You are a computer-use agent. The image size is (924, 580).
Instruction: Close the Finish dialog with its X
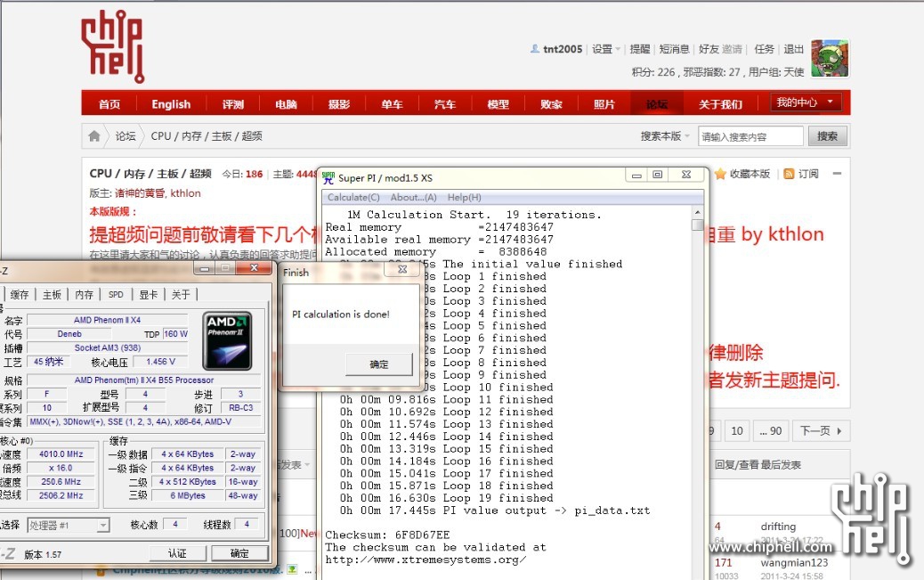pyautogui.click(x=402, y=270)
